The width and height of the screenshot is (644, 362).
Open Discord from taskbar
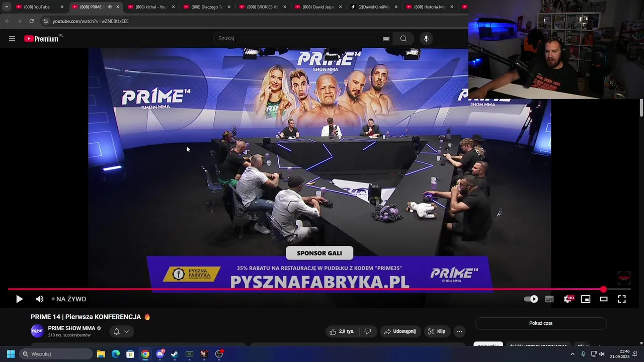click(x=160, y=354)
